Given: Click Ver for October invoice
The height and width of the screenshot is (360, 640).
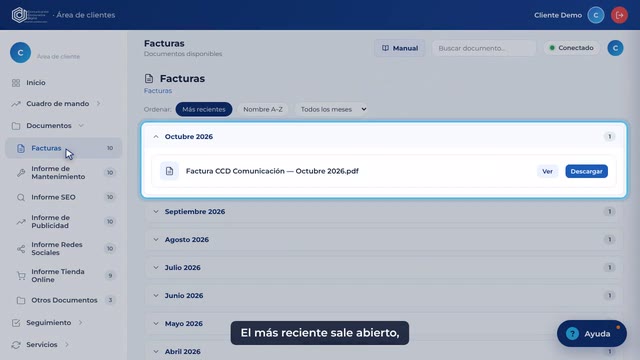Looking at the screenshot, I should tap(547, 171).
